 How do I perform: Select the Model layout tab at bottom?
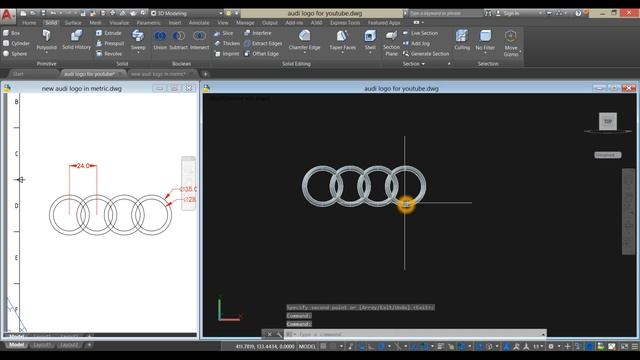pos(17,345)
